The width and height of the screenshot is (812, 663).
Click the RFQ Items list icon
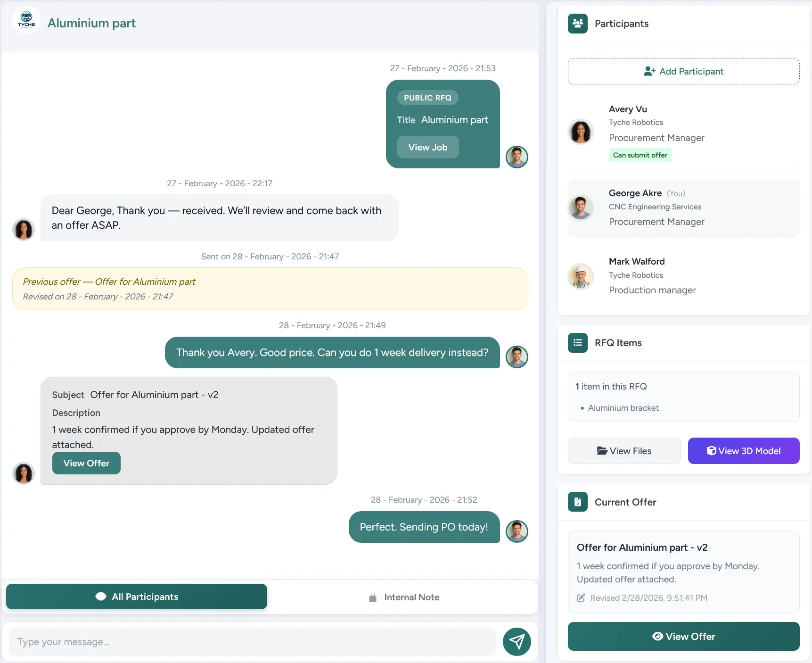click(x=577, y=343)
